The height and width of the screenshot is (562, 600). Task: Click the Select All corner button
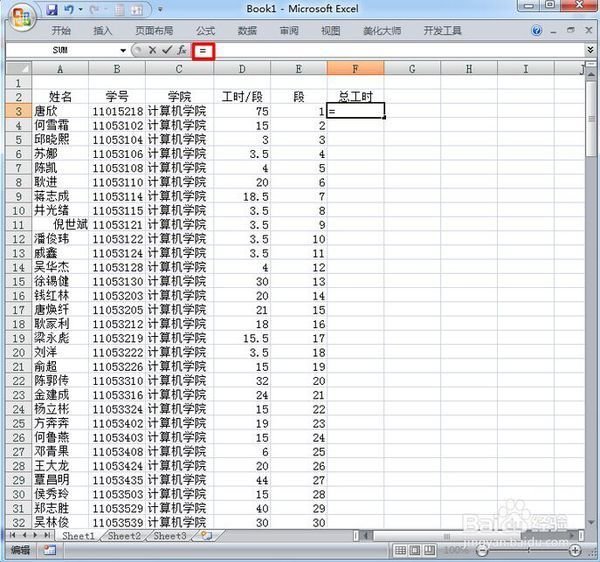pyautogui.click(x=18, y=68)
